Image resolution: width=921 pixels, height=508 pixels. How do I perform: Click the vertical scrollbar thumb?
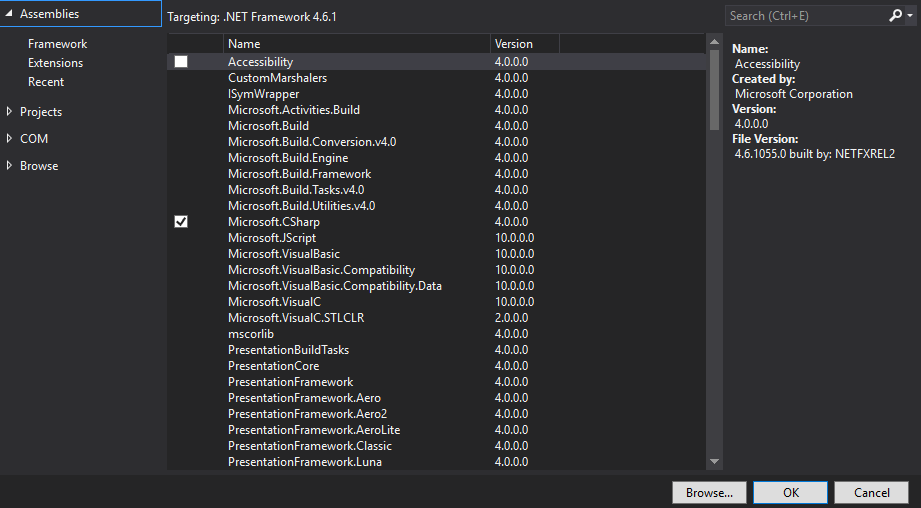714,90
